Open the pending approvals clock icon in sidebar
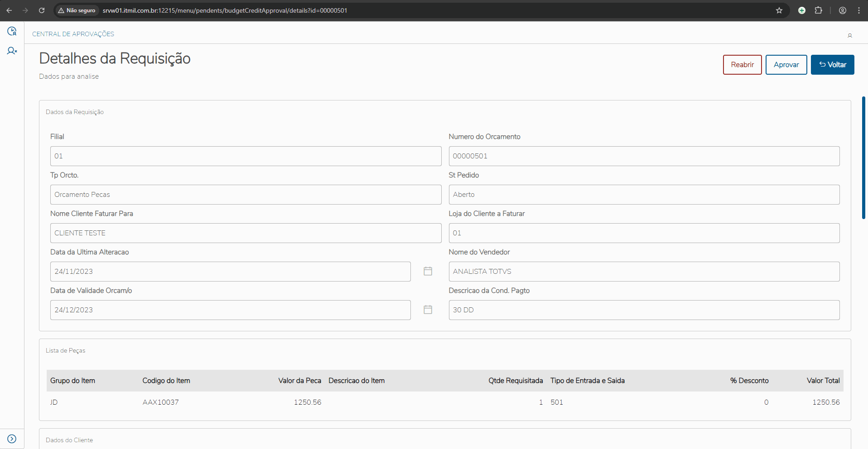Image resolution: width=868 pixels, height=449 pixels. [x=12, y=31]
